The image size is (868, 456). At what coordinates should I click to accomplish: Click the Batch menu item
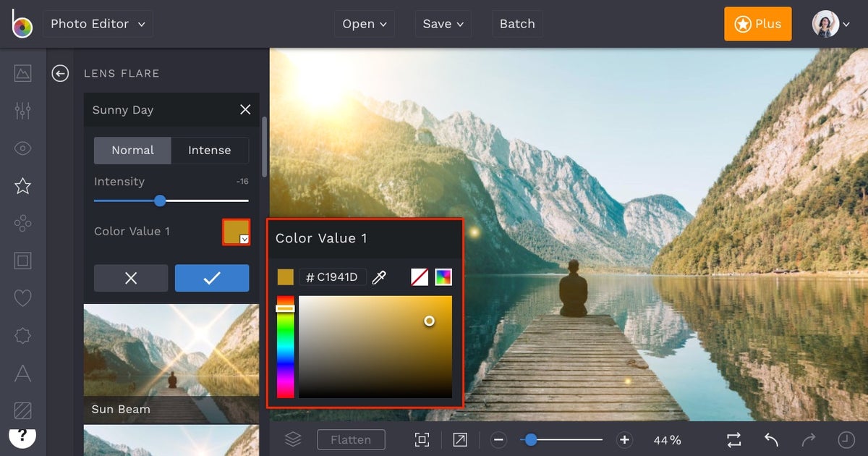[x=517, y=23]
